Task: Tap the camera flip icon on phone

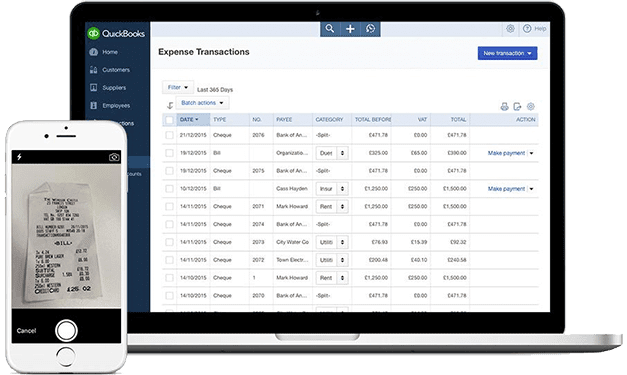Action: tap(114, 157)
